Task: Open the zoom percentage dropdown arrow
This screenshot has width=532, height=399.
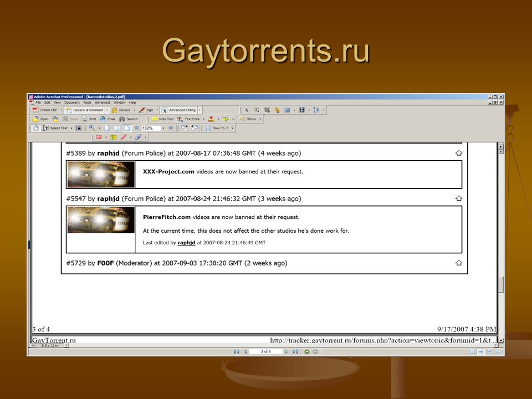Action: coord(163,128)
